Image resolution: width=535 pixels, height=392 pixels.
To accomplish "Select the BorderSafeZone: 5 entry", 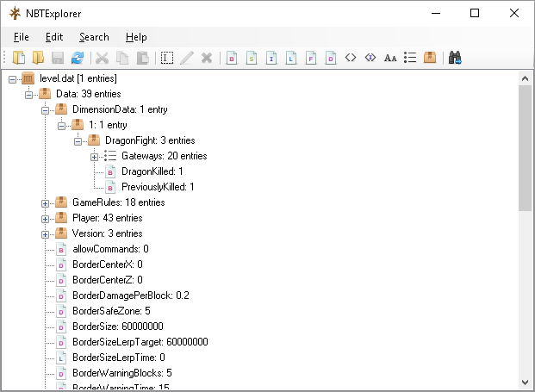I will pyautogui.click(x=111, y=311).
